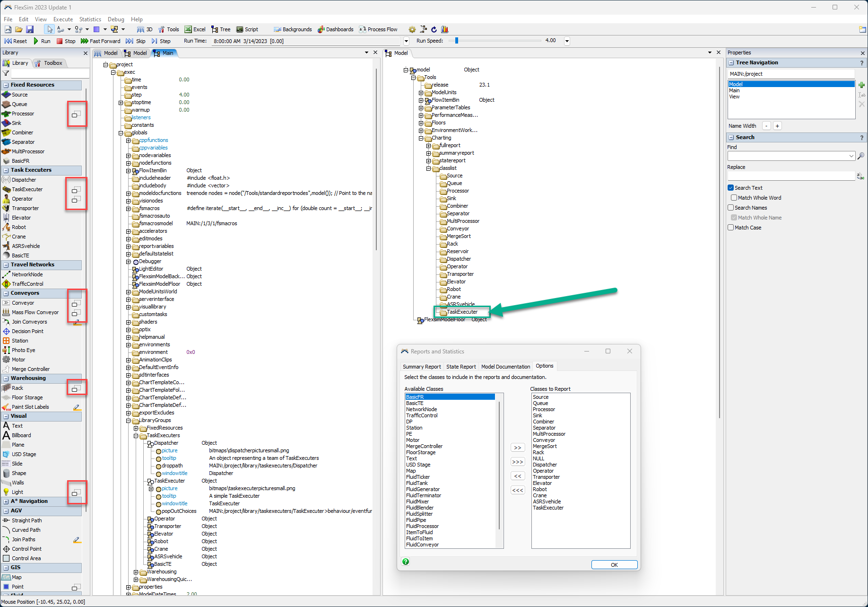Open the File menu

coord(8,19)
